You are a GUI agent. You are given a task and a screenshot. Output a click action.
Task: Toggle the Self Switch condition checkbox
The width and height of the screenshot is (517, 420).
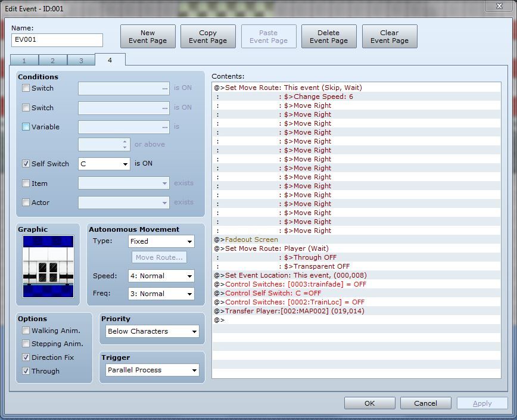26,164
